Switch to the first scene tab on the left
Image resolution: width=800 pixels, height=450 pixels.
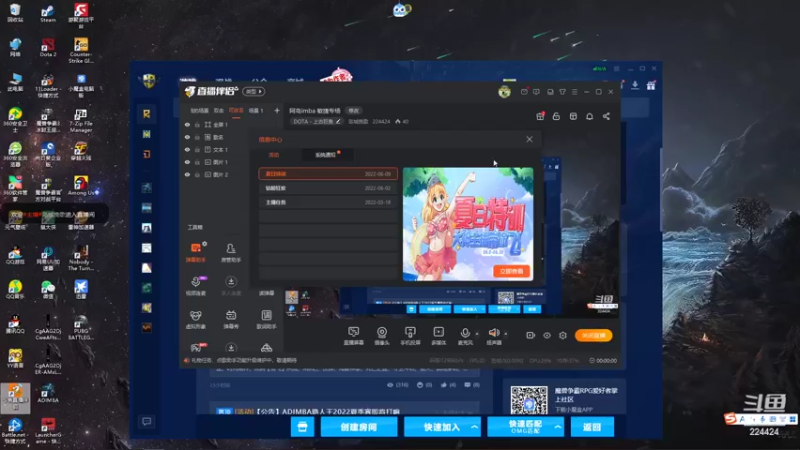pyautogui.click(x=199, y=110)
